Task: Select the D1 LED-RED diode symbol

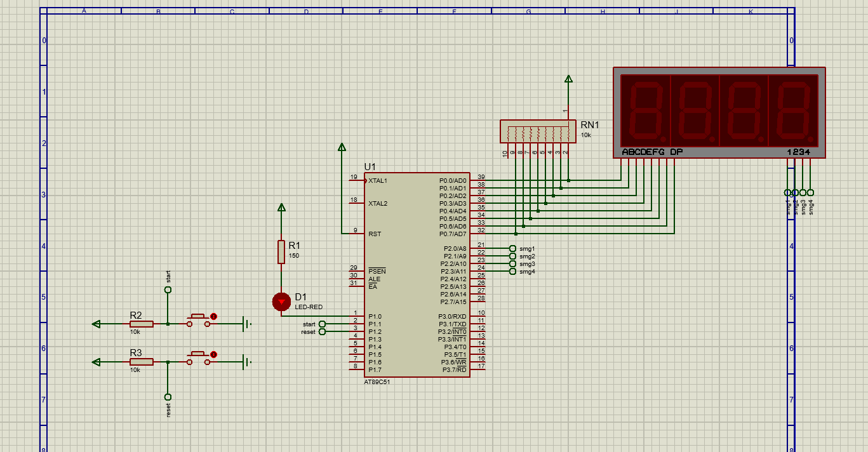Action: click(x=281, y=302)
